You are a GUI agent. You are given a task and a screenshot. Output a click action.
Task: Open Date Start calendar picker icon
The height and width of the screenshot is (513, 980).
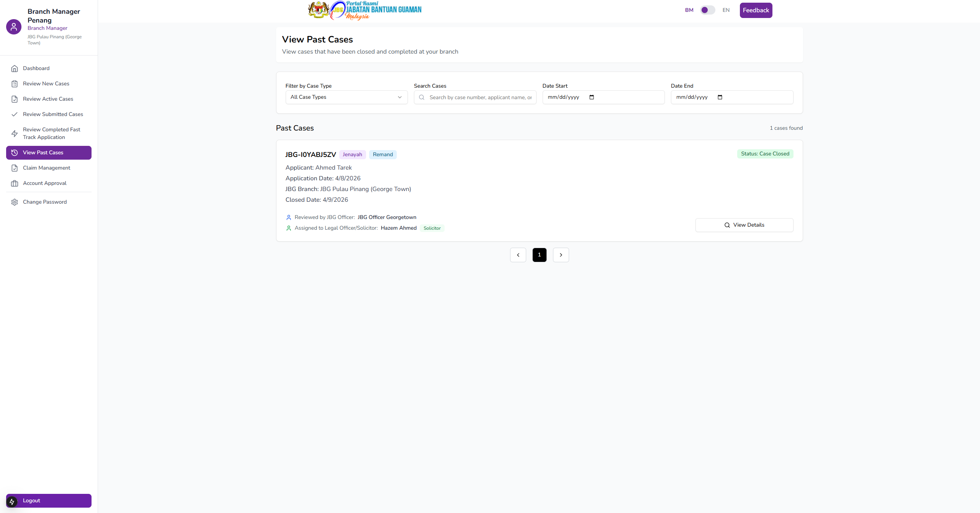(591, 97)
